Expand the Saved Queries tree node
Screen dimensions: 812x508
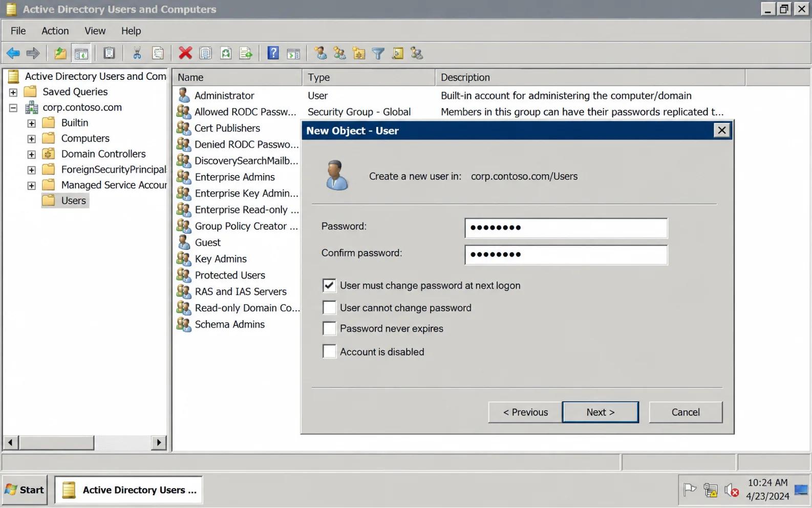pyautogui.click(x=13, y=92)
